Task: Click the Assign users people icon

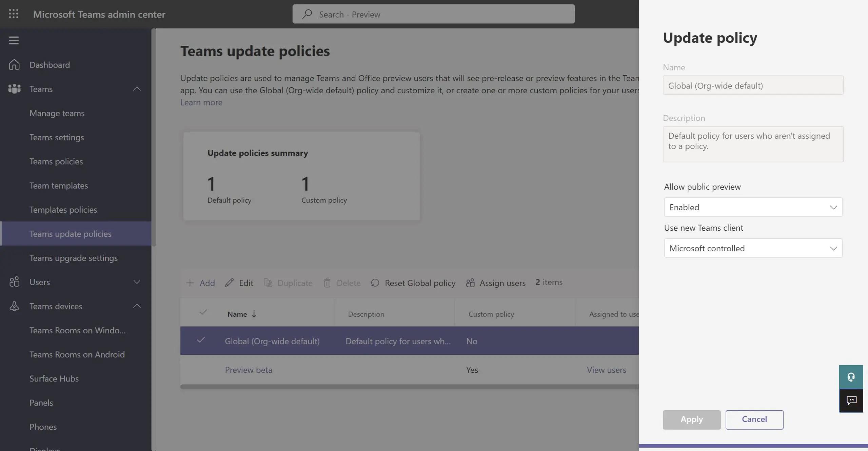Action: (x=470, y=282)
